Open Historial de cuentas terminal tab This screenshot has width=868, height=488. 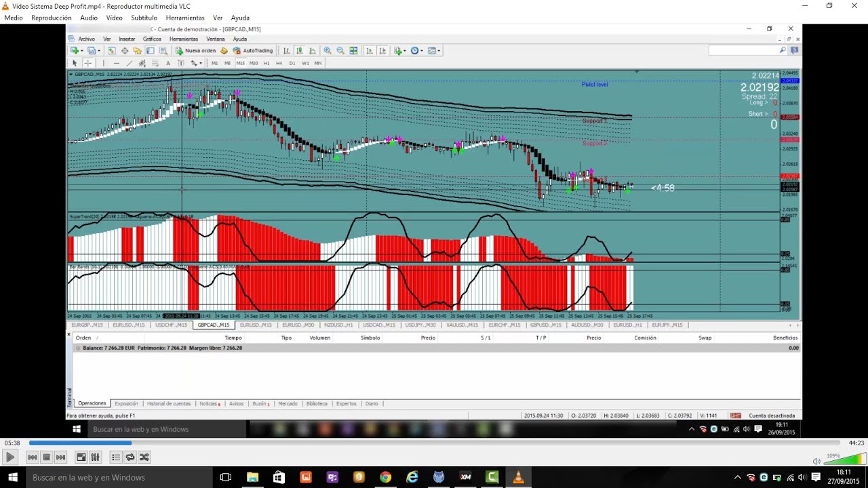click(169, 404)
